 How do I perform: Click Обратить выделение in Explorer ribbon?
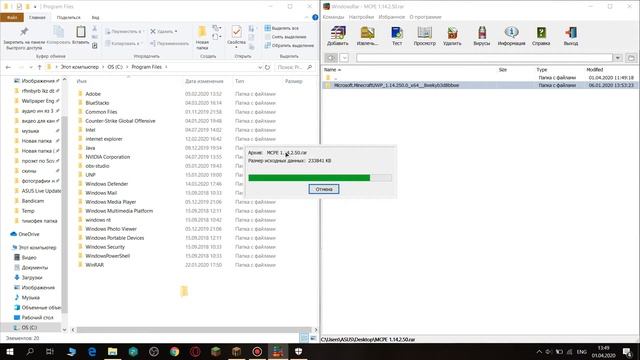tap(289, 46)
